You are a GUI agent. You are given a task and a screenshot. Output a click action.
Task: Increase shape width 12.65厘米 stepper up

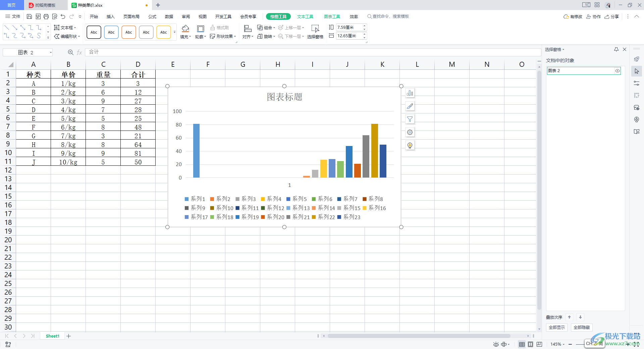tap(365, 34)
